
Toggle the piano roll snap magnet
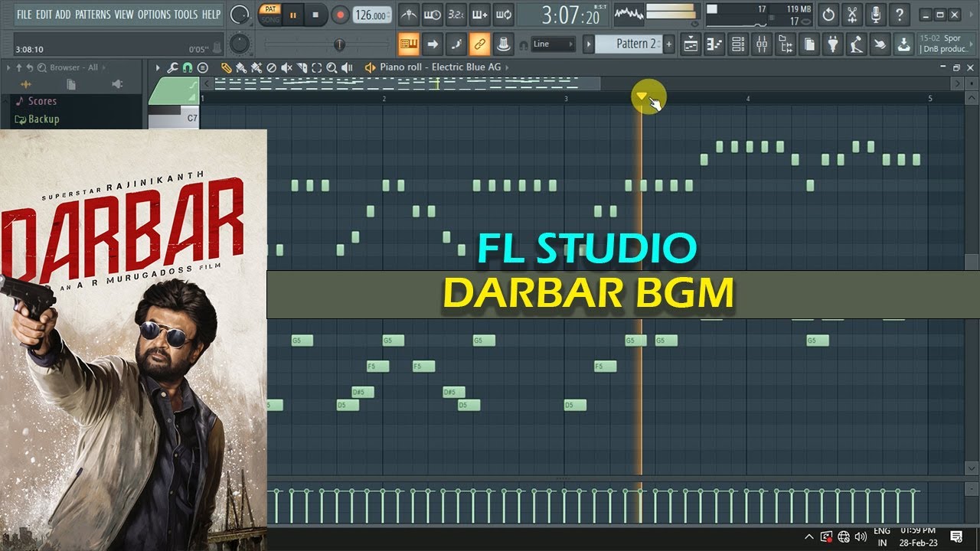coord(187,67)
